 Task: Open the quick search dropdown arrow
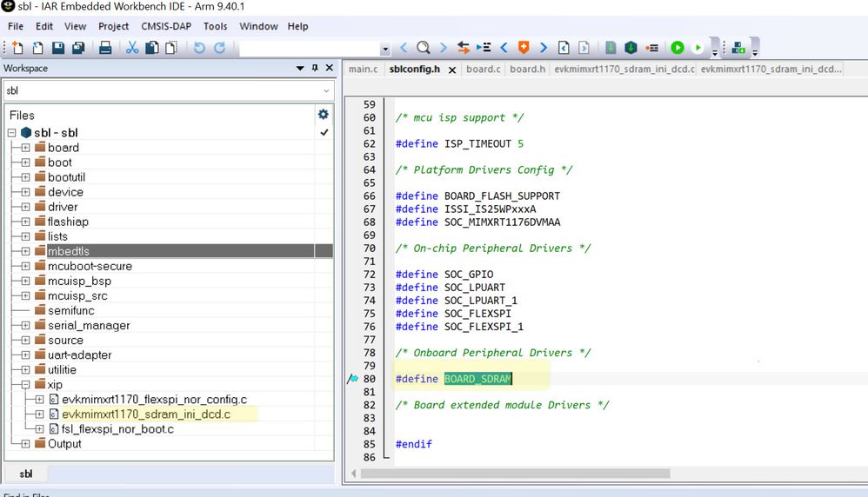pos(385,50)
